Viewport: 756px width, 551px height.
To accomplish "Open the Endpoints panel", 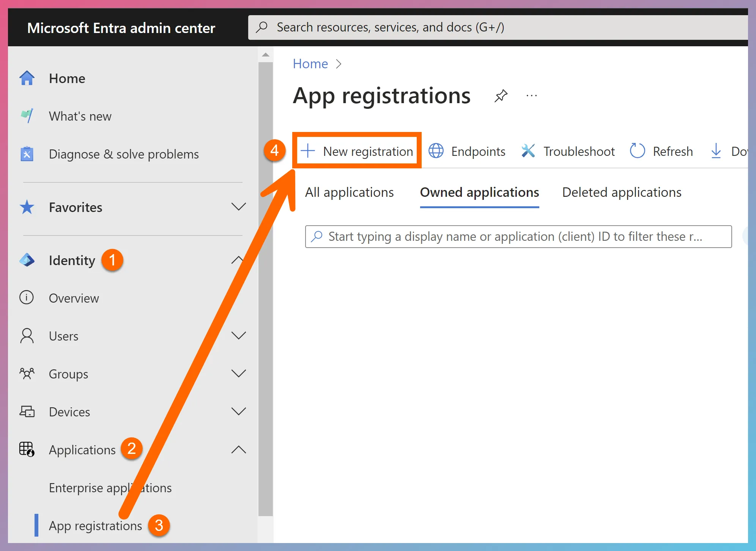I will pos(478,151).
